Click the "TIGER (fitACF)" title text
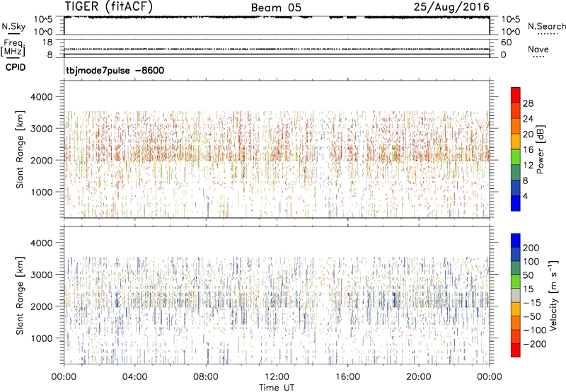566x392 pixels. coord(109,6)
